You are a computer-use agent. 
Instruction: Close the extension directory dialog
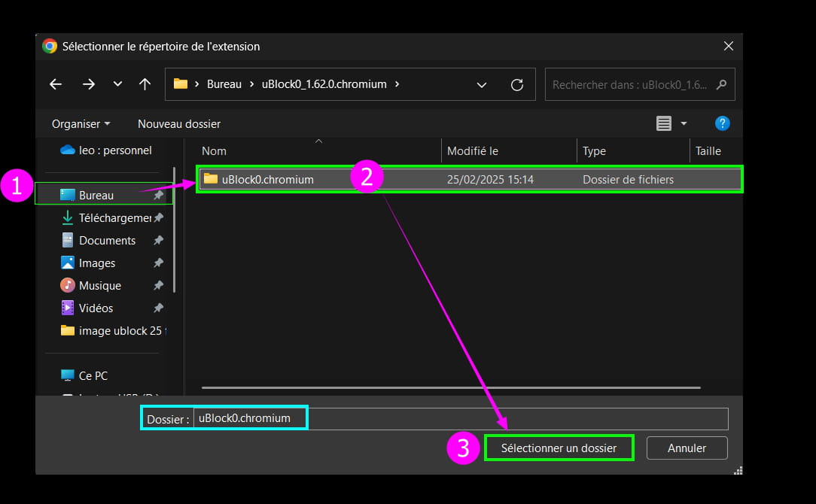(729, 47)
